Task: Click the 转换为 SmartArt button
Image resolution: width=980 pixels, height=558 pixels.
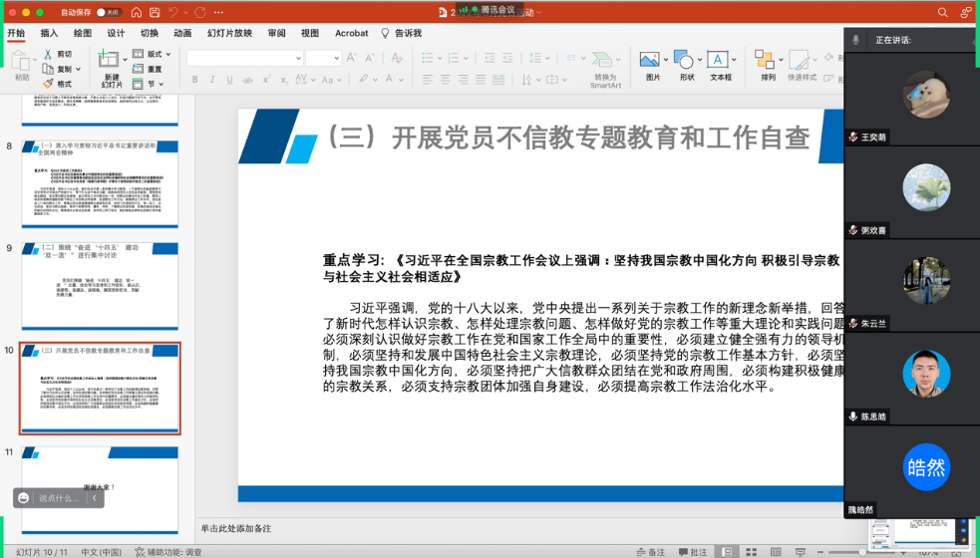Action: (x=605, y=69)
